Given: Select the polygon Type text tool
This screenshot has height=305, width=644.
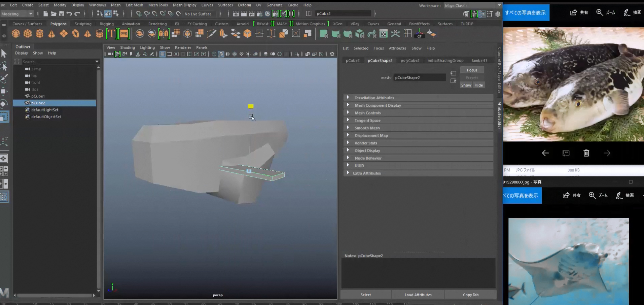Looking at the screenshot, I should 111,34.
